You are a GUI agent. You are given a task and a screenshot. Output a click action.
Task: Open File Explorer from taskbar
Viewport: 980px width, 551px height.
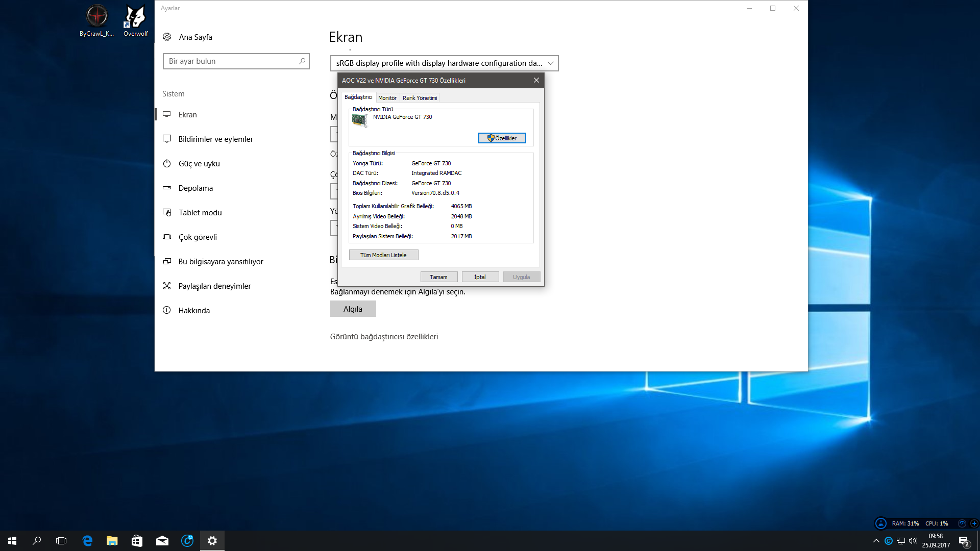click(x=112, y=541)
